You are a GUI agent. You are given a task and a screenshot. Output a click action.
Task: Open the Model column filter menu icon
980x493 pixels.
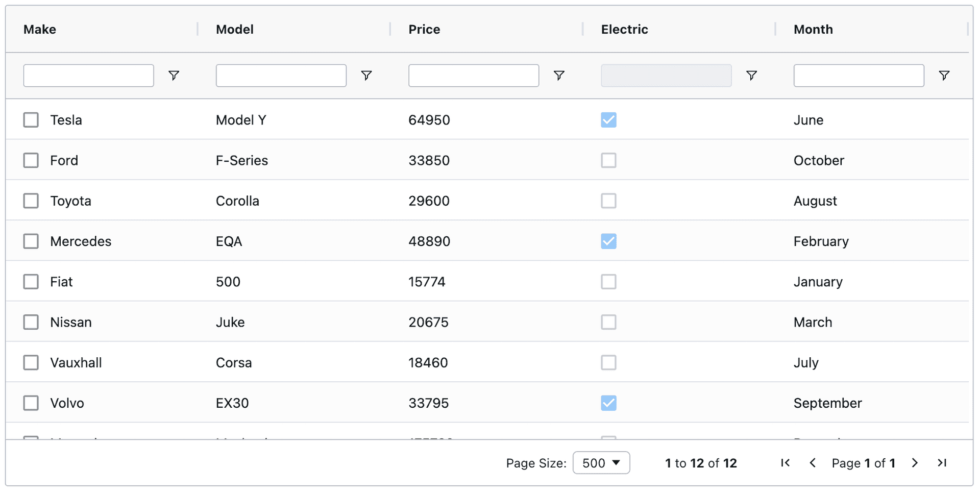[x=366, y=76]
